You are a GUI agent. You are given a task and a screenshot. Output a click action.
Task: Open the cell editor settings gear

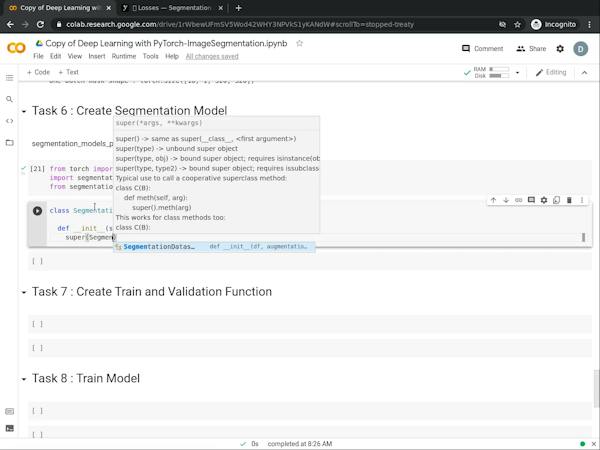click(544, 200)
